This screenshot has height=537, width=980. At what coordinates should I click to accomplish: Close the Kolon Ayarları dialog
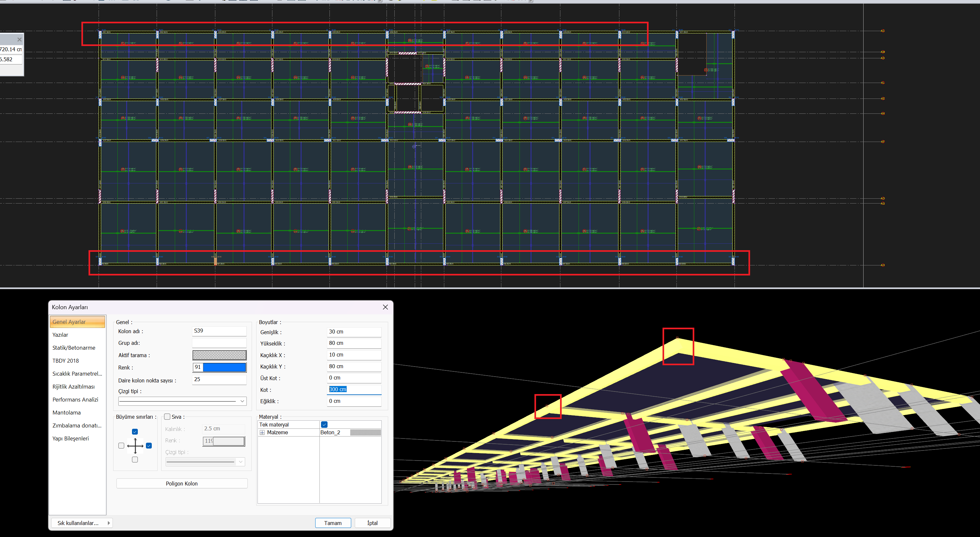coord(385,307)
